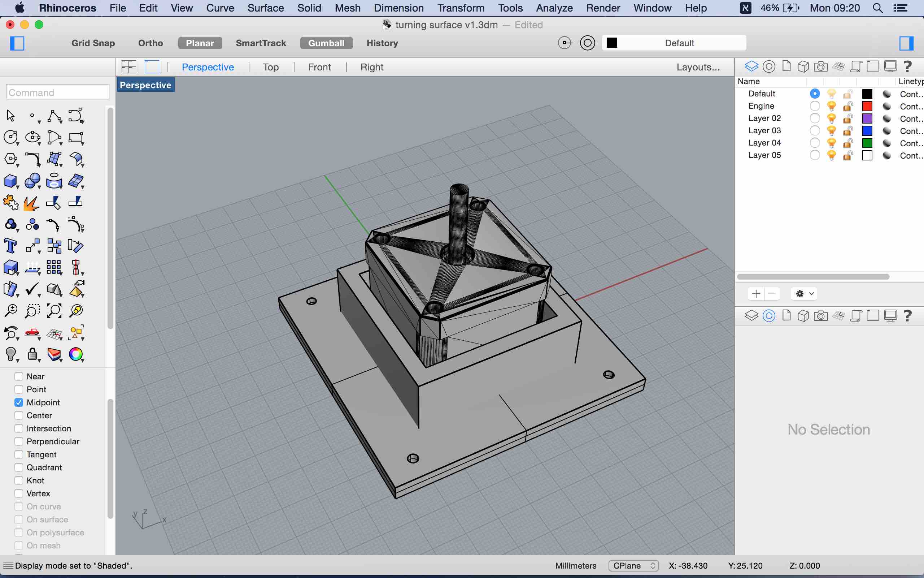Open camera icon in top inspector panel
Viewport: 924px width, 578px height.
[820, 66]
